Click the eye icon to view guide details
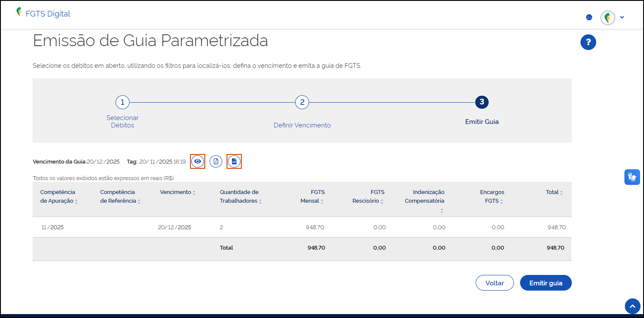Image resolution: width=644 pixels, height=318 pixels. (198, 161)
